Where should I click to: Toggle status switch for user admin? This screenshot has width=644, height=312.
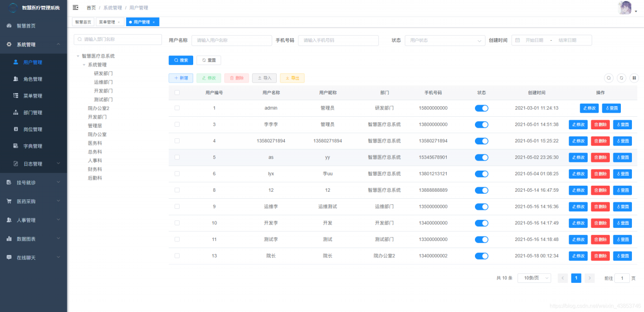[x=481, y=108]
